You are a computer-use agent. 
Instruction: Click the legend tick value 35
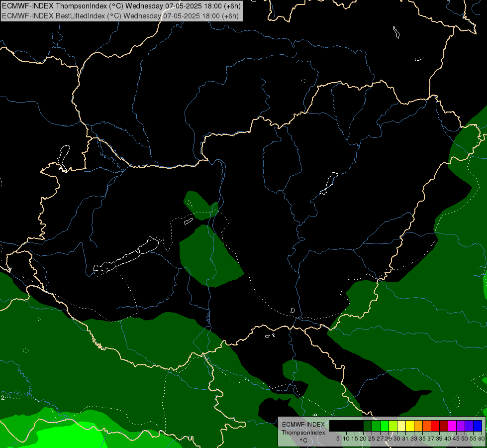pyautogui.click(x=422, y=439)
